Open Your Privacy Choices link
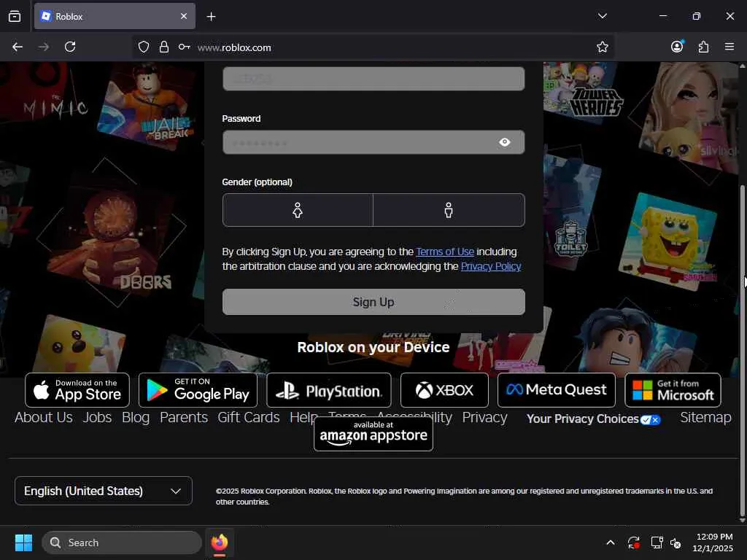Image resolution: width=747 pixels, height=560 pixels. [593, 419]
